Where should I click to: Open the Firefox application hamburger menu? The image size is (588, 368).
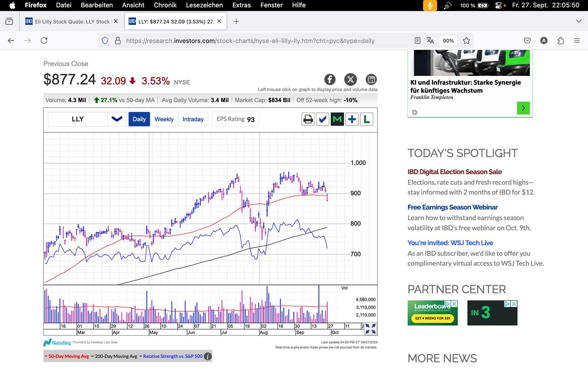(577, 40)
